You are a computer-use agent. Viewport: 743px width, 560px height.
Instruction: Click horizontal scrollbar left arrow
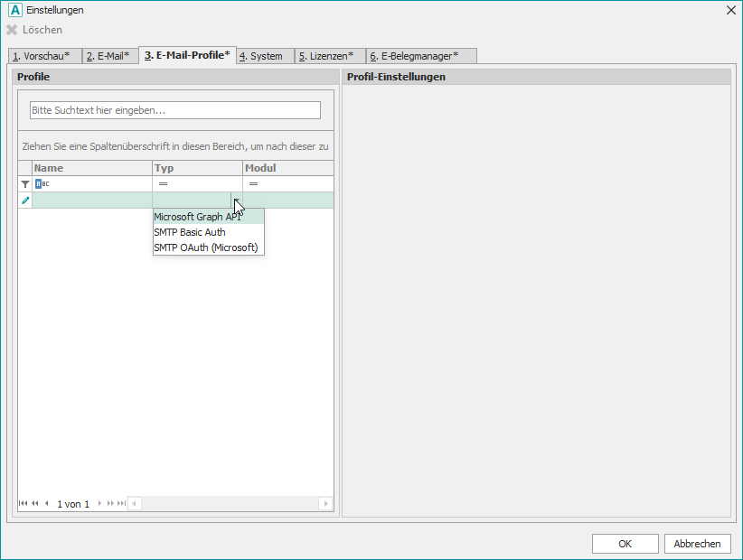[x=134, y=503]
